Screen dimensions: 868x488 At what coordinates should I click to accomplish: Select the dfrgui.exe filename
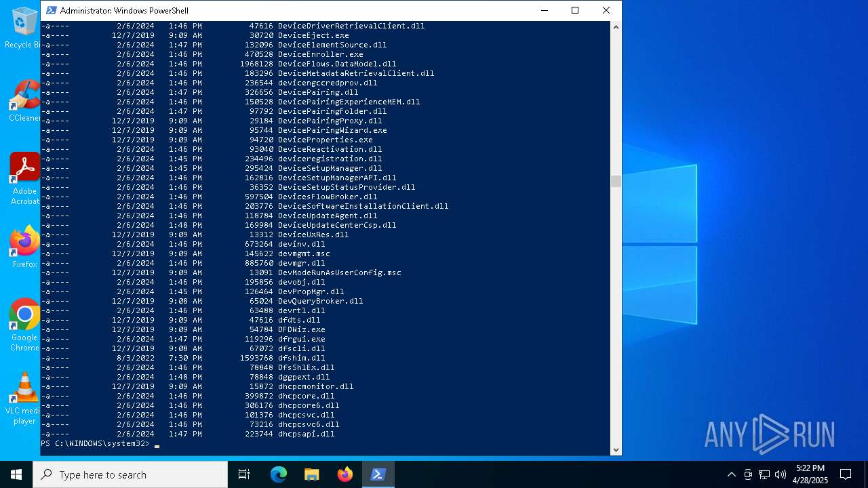tap(302, 339)
